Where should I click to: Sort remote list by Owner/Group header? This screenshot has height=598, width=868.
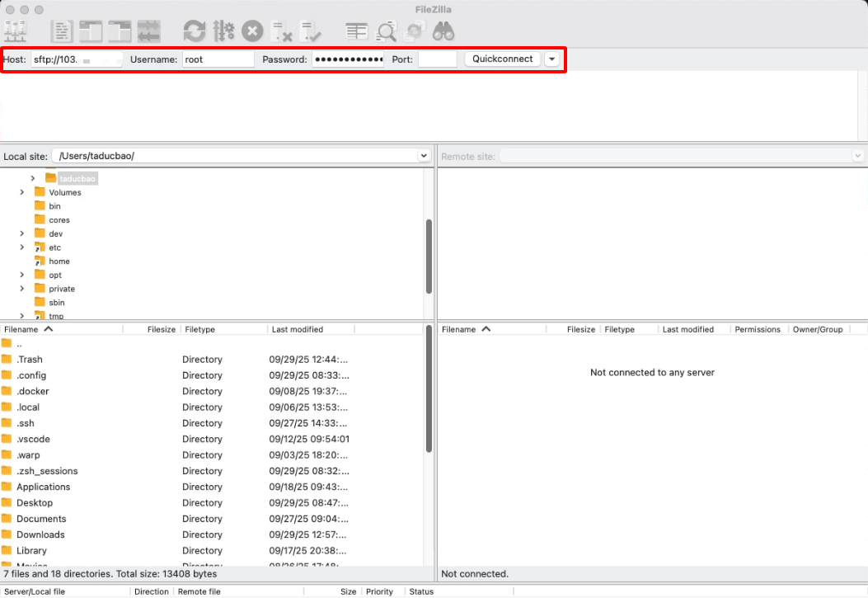(x=818, y=329)
